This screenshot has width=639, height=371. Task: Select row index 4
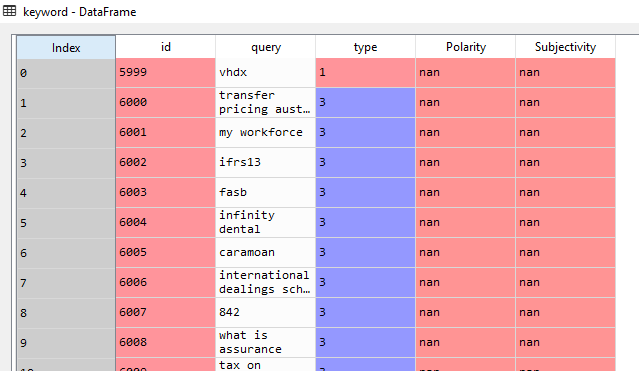[x=66, y=193]
